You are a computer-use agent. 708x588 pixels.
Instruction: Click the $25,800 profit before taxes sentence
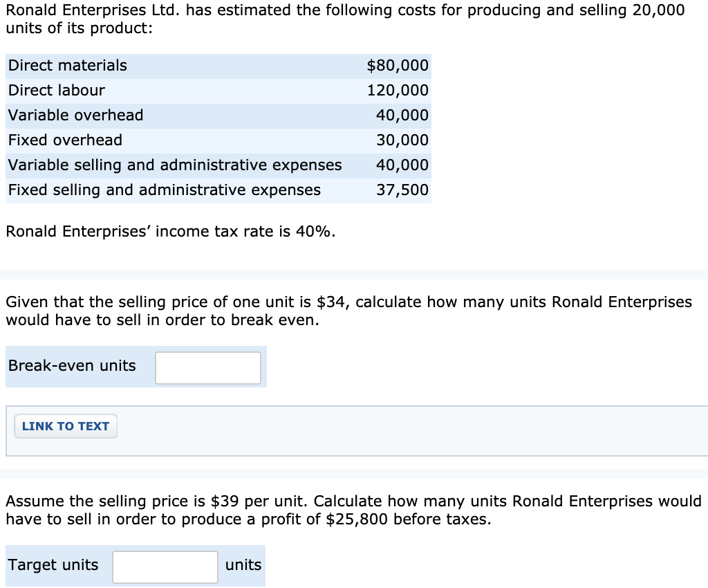(353, 510)
